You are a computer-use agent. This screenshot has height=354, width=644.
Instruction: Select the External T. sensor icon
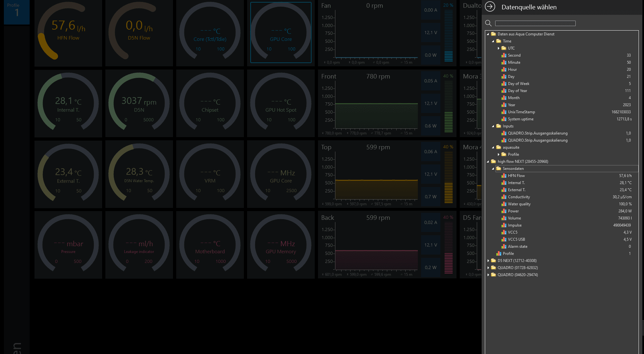coord(504,190)
